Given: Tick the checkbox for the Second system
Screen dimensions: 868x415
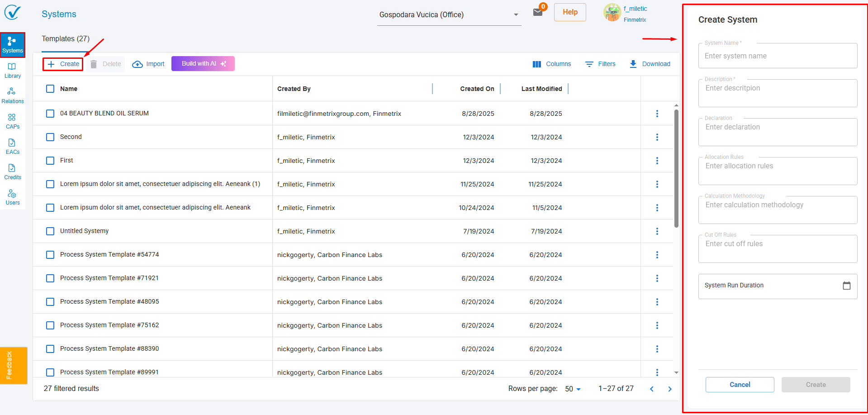Looking at the screenshot, I should (50, 137).
